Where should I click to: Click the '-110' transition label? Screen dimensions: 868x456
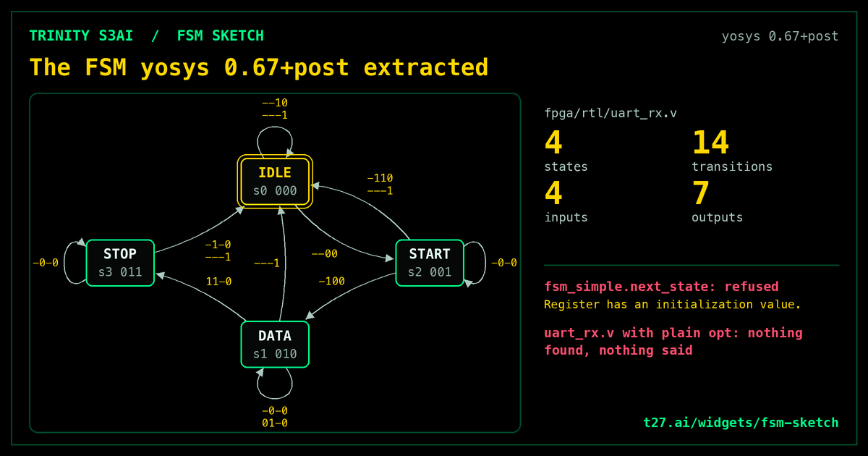coord(380,178)
